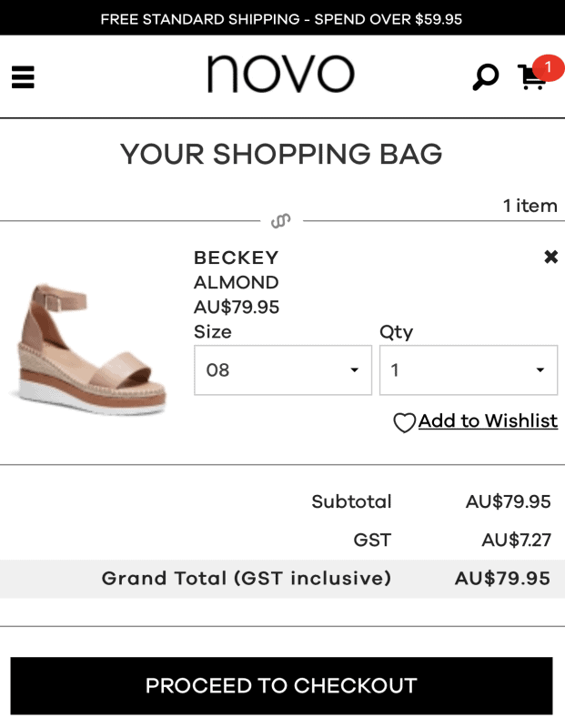Expand the Size dropdown showing 08
Viewport: 565px width, 728px height.
coord(282,370)
